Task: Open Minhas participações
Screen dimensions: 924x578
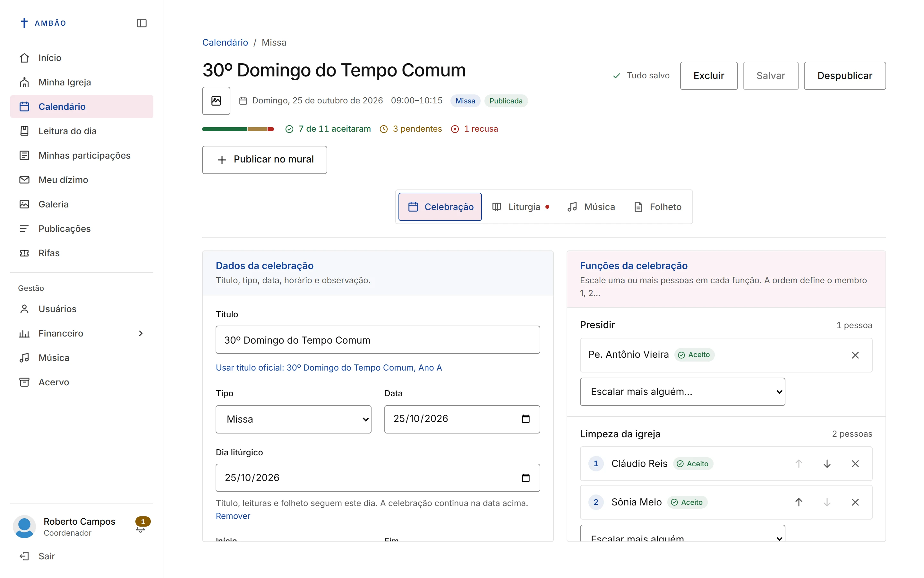Action: (82, 156)
